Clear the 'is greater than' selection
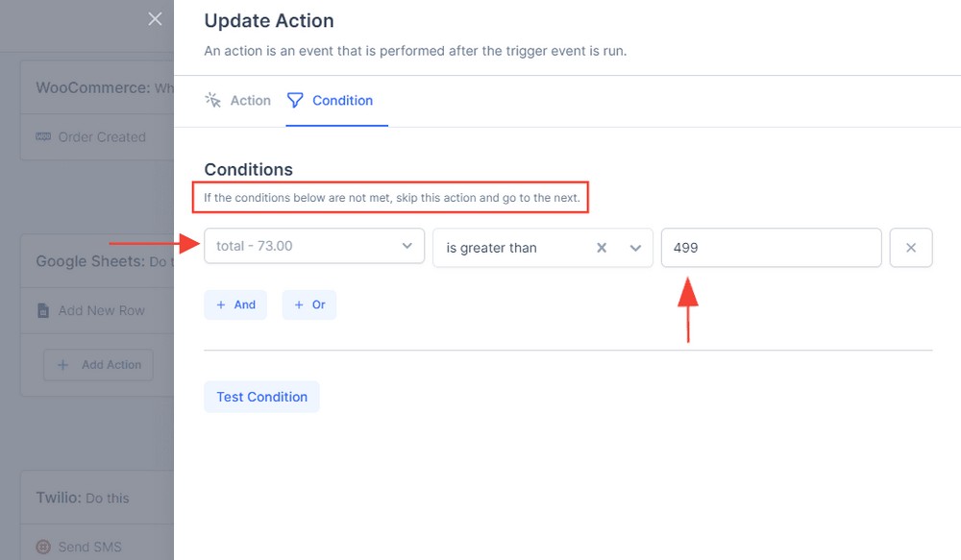This screenshot has width=961, height=560. click(x=602, y=247)
